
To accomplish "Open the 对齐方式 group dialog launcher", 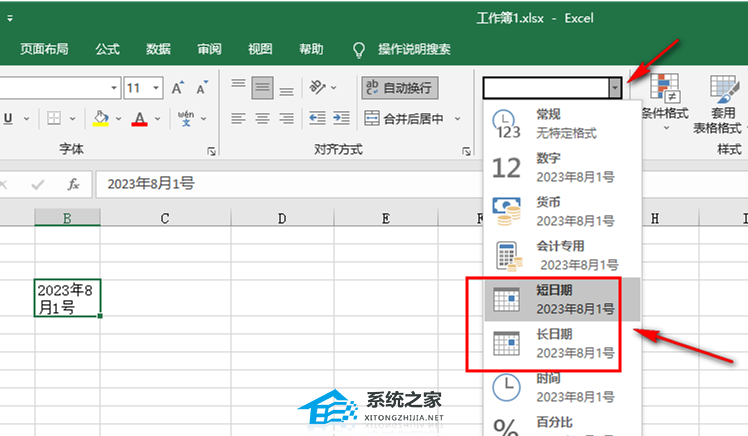I will (466, 151).
